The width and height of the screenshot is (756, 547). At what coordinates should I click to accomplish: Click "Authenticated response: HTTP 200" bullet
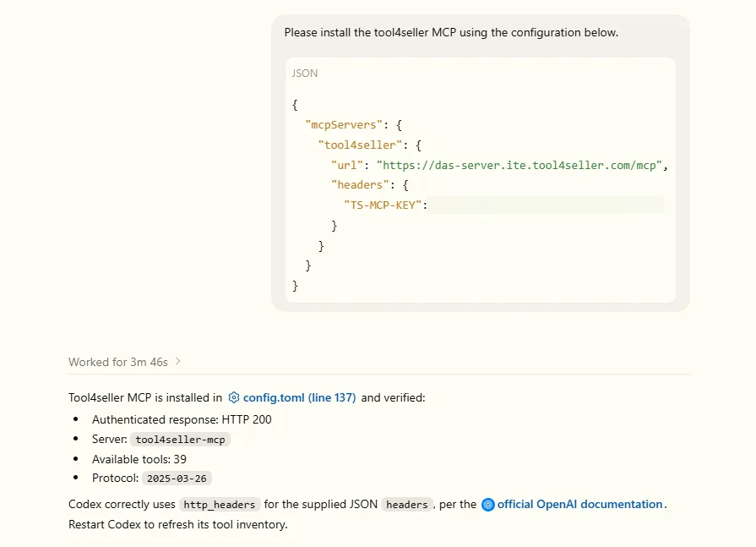[182, 419]
